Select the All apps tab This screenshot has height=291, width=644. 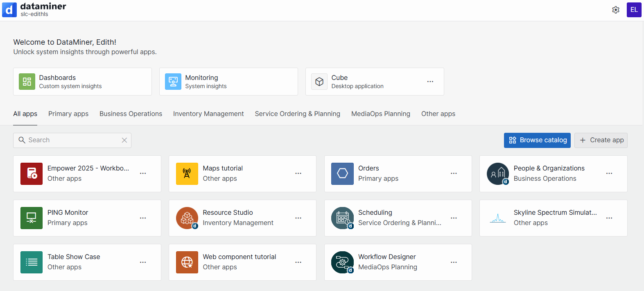pos(25,114)
